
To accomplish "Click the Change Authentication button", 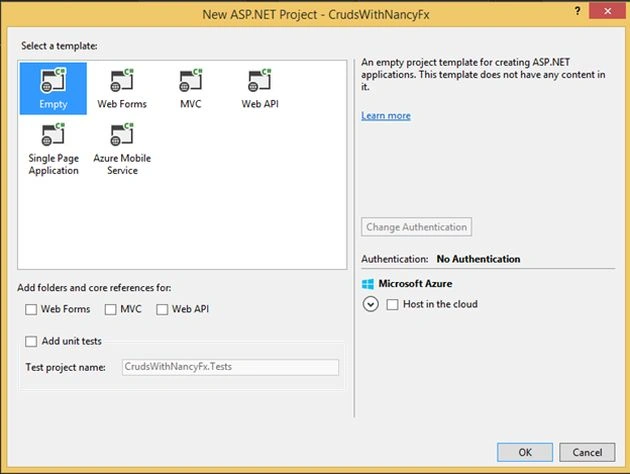I will tap(416, 227).
